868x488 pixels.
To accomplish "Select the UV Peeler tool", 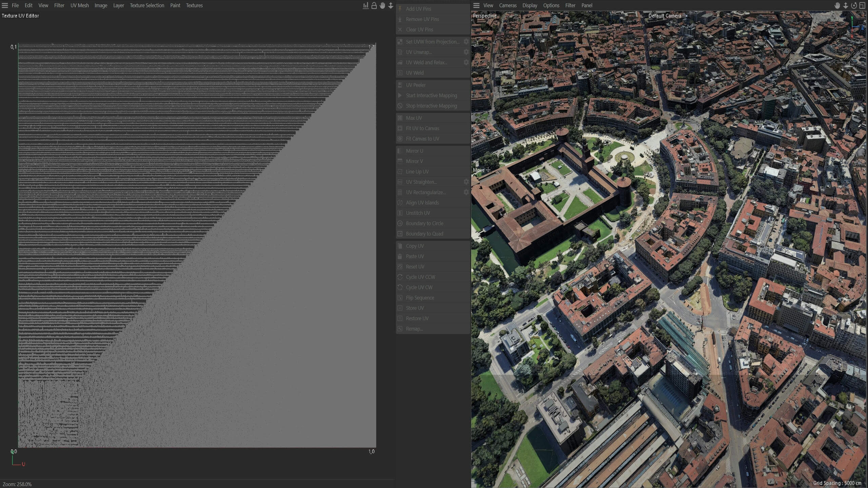I will pyautogui.click(x=433, y=85).
